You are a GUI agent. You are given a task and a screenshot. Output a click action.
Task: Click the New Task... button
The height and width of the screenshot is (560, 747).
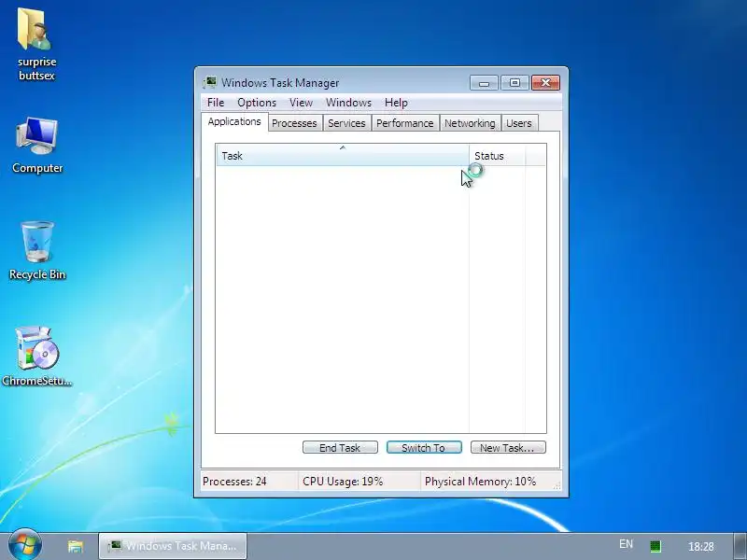pyautogui.click(x=508, y=448)
